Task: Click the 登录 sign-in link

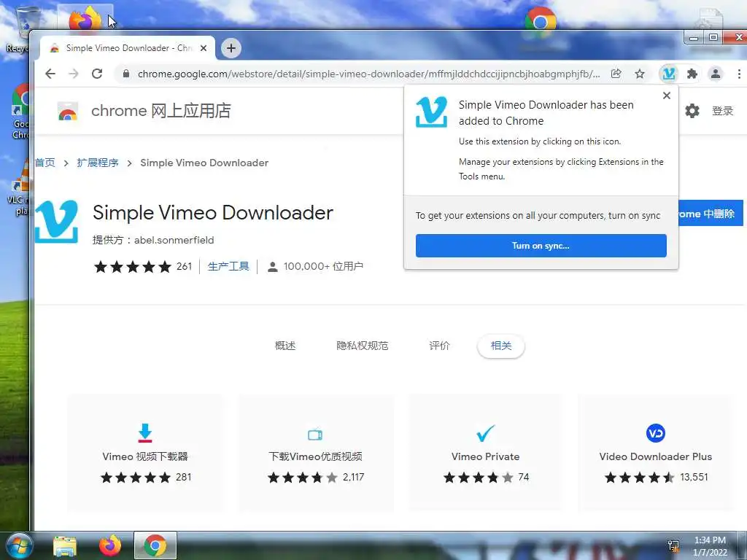Action: pyautogui.click(x=722, y=111)
